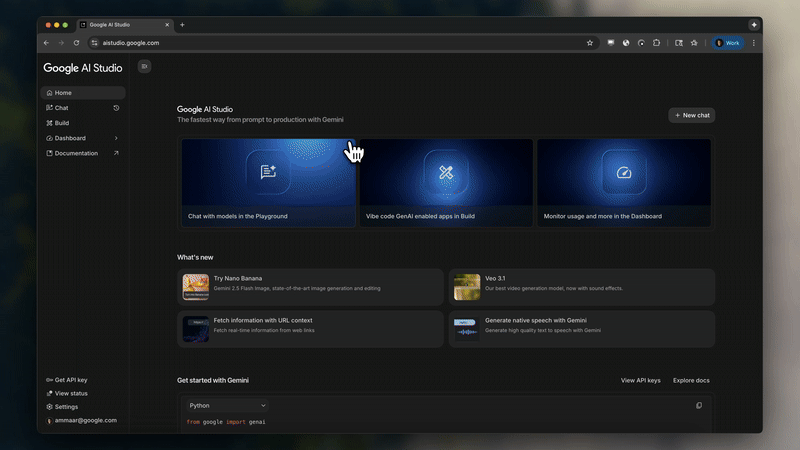800x450 pixels.
Task: Open the Work profile switcher
Action: [727, 43]
